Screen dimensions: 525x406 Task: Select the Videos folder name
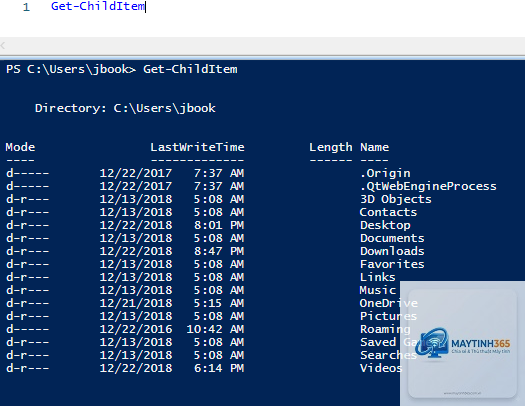381,368
